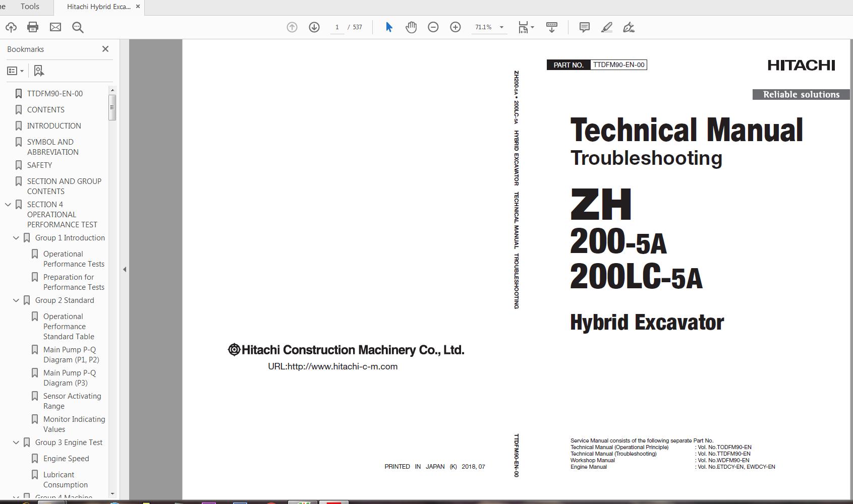Viewport: 853px width, 504px height.
Task: Go to previous page arrow
Action: click(x=292, y=27)
